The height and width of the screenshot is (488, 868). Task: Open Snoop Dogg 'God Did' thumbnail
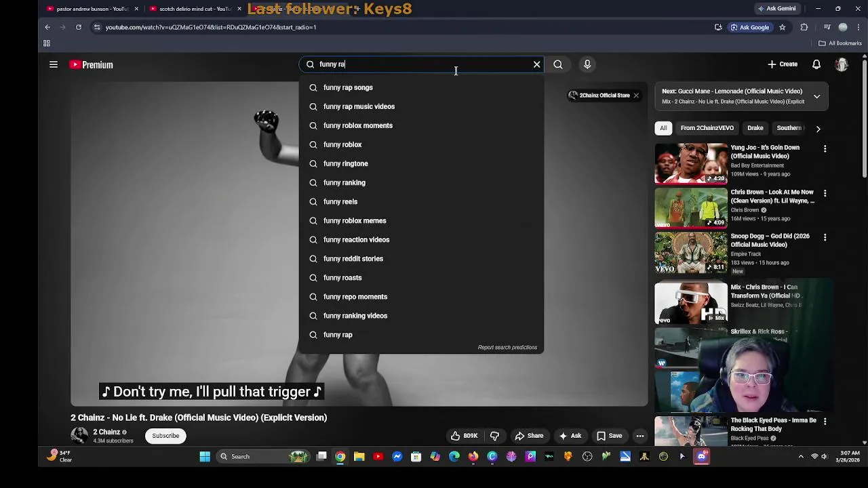coord(690,252)
